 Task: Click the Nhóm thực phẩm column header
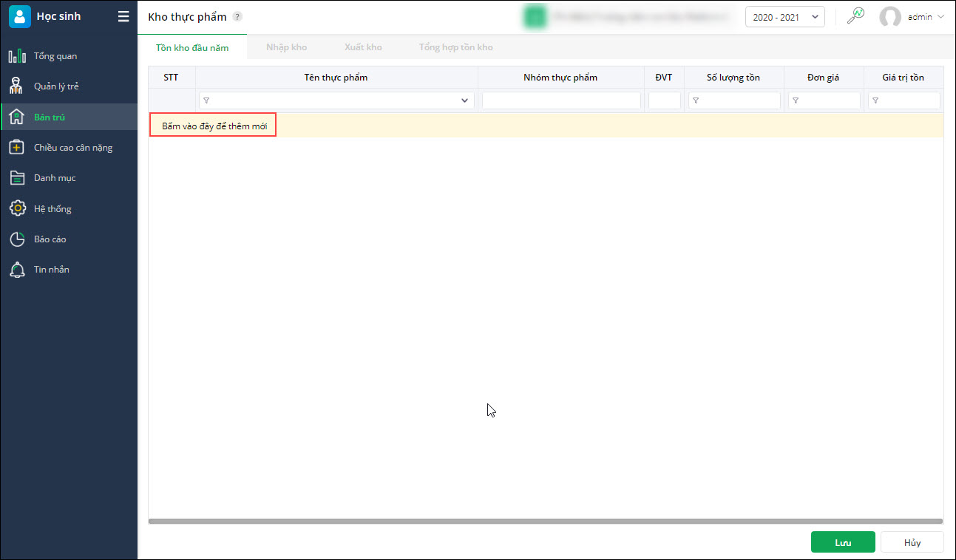[x=561, y=78]
